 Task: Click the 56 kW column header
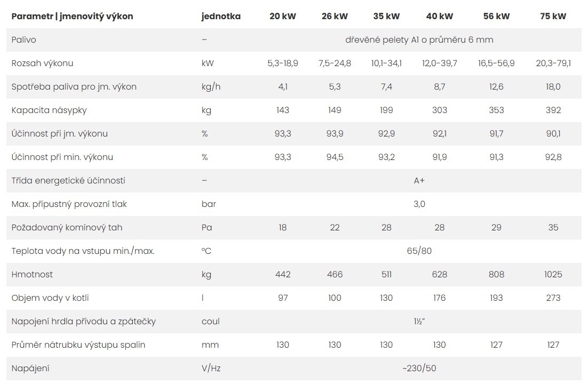tap(496, 16)
